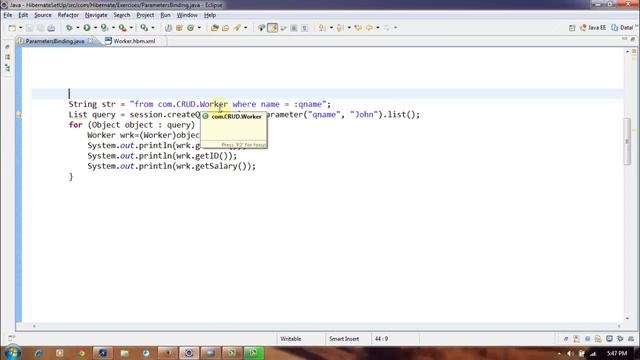This screenshot has width=640, height=360.
Task: Click the volume icon in system tray
Action: point(570,353)
